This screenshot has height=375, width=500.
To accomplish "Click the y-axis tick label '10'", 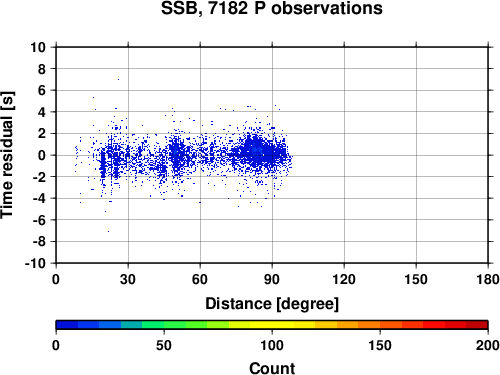I will (38, 47).
